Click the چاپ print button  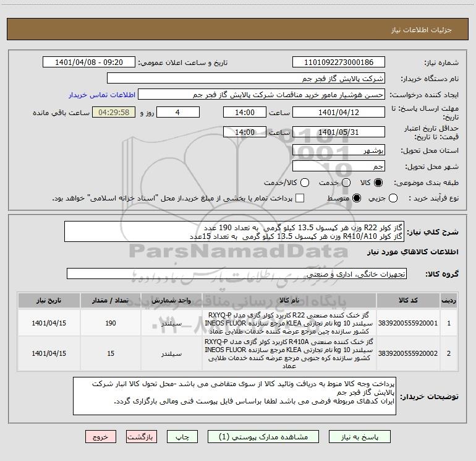[182, 437]
